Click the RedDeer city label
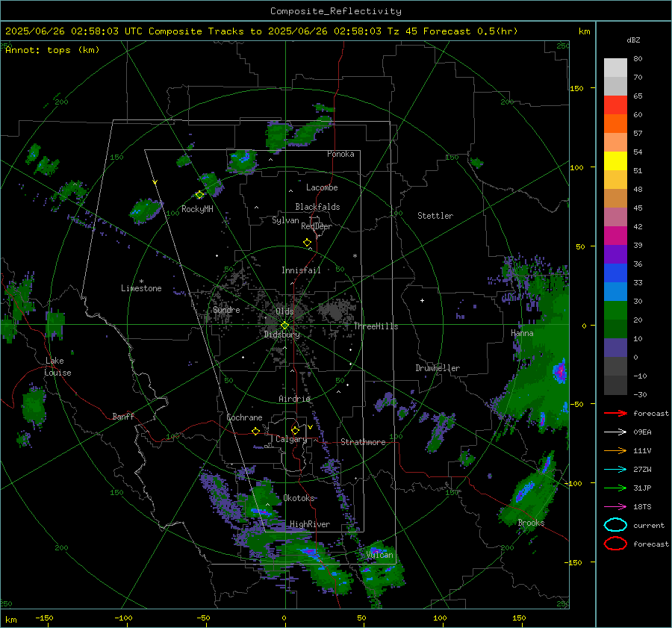This screenshot has height=628, width=672. point(317,226)
